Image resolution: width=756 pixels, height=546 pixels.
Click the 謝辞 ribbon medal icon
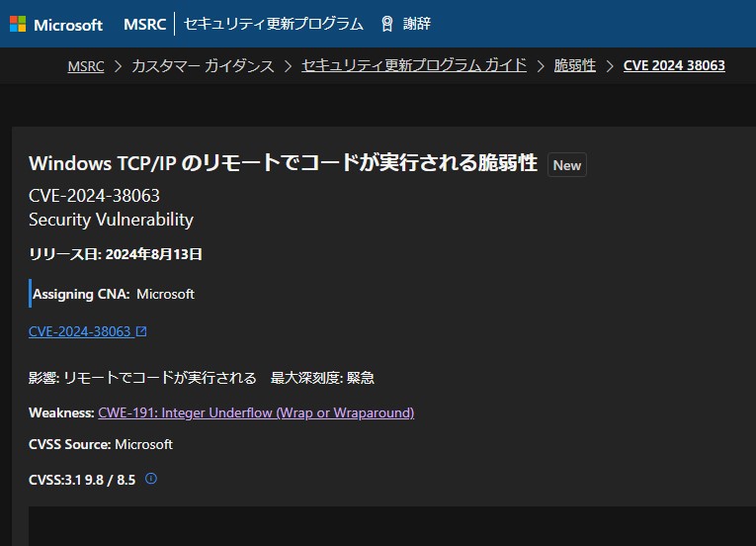(386, 24)
